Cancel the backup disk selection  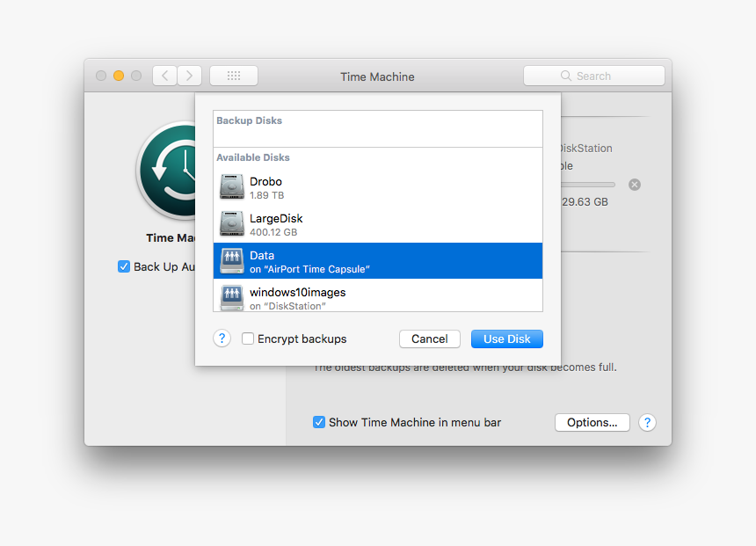[430, 339]
